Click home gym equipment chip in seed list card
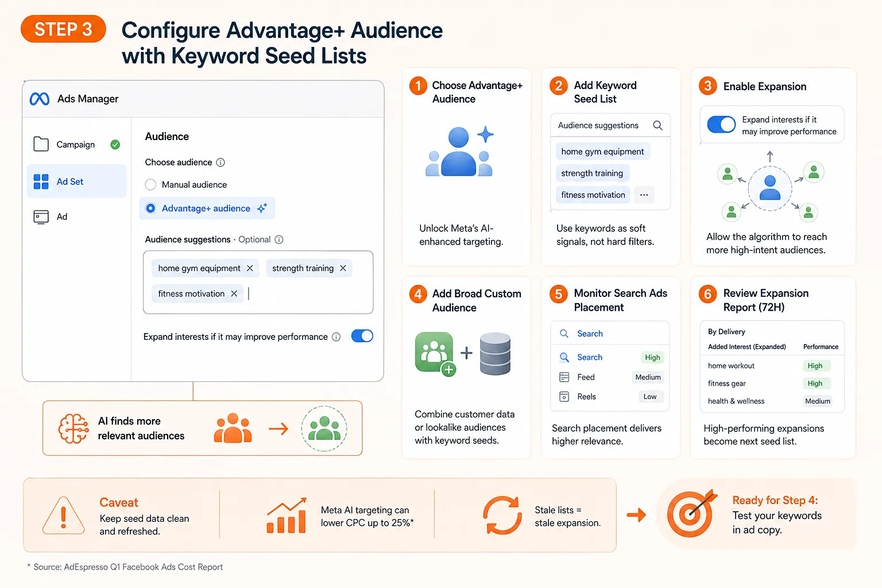The image size is (882, 588). [603, 152]
